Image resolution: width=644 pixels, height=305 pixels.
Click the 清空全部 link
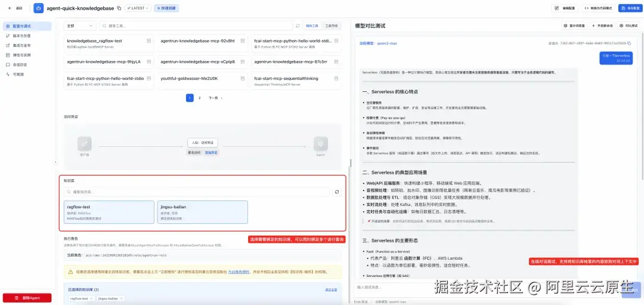click(331, 290)
